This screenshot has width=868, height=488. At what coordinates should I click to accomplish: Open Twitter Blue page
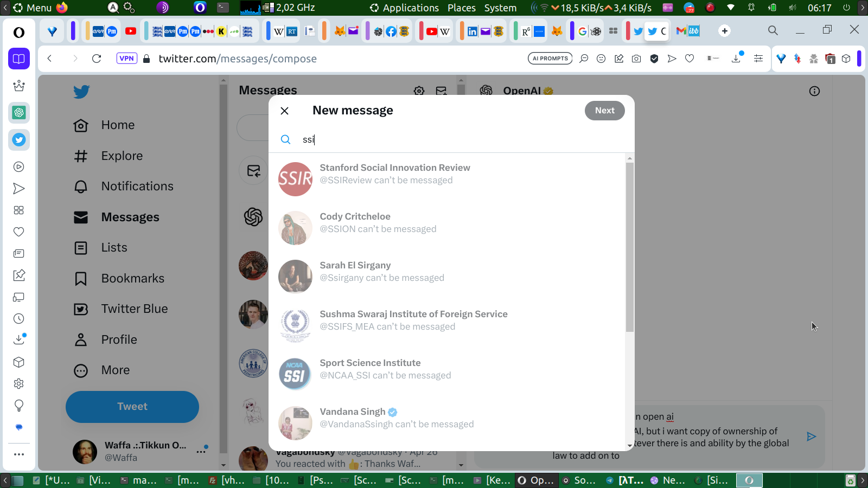121,309
